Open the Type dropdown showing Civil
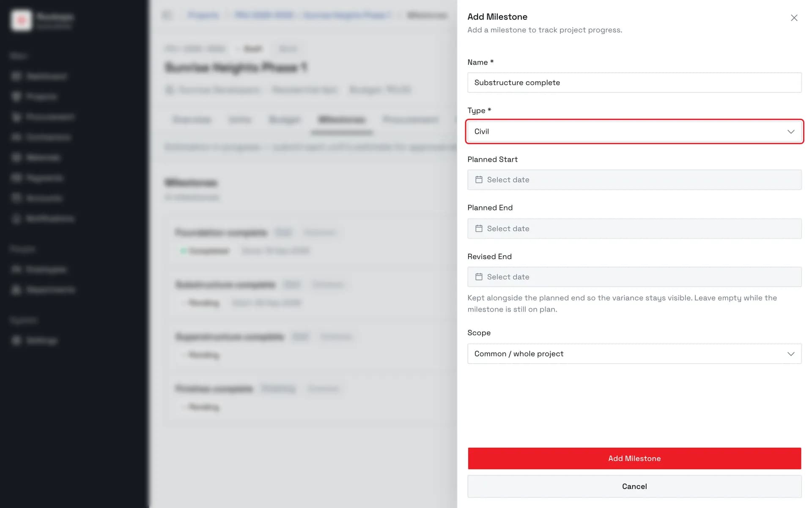The image size is (812, 508). point(634,132)
